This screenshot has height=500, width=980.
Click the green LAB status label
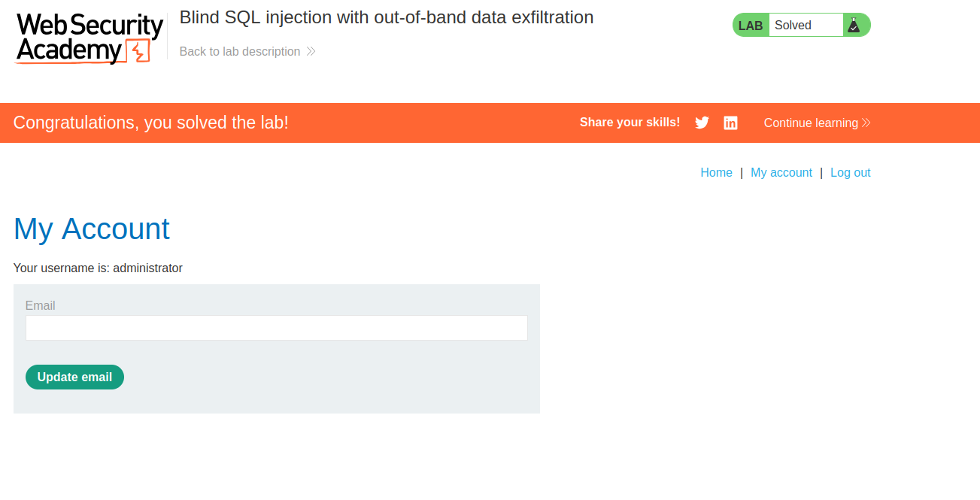coord(751,25)
